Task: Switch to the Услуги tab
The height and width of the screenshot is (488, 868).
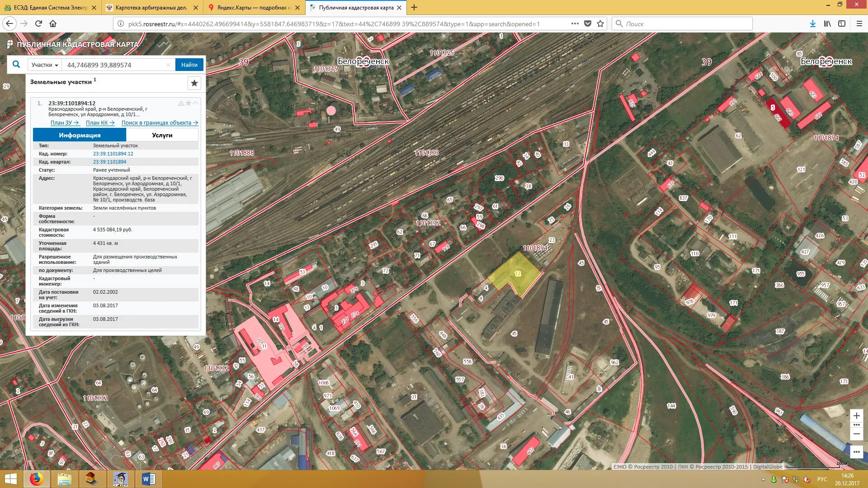Action: coord(162,135)
